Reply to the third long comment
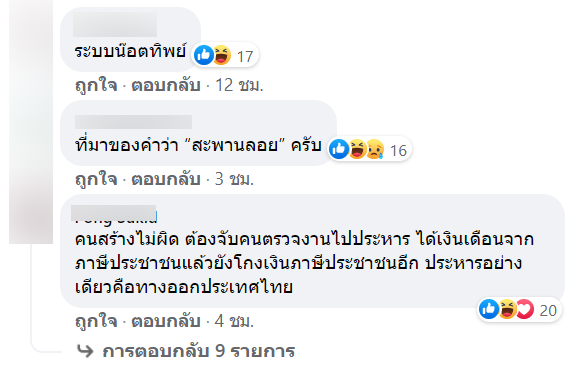The height and width of the screenshot is (365, 585). coord(166,321)
